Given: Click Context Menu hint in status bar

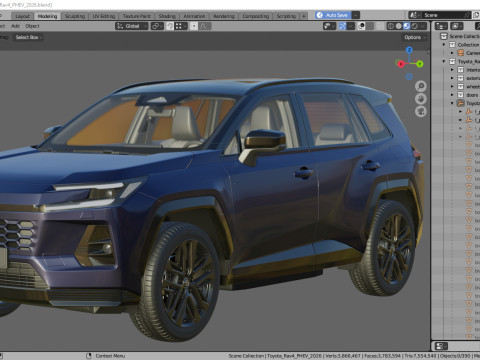Looking at the screenshot, I should [110, 356].
